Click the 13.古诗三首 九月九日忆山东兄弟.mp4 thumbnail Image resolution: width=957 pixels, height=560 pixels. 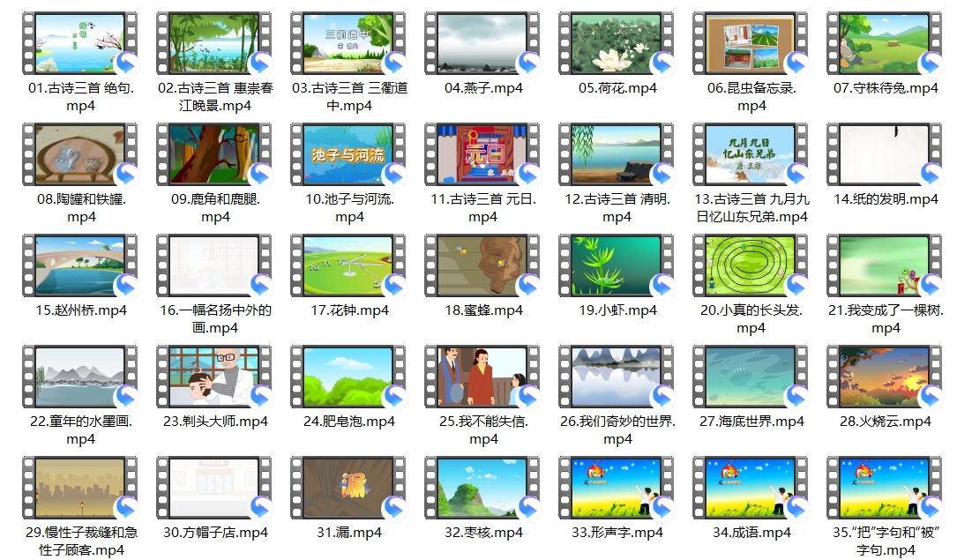click(x=751, y=153)
